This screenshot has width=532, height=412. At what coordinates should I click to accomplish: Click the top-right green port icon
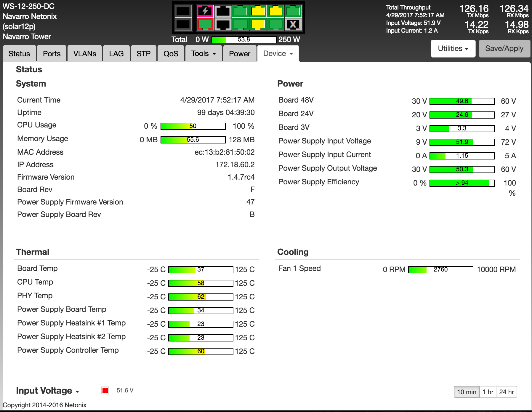point(293,12)
